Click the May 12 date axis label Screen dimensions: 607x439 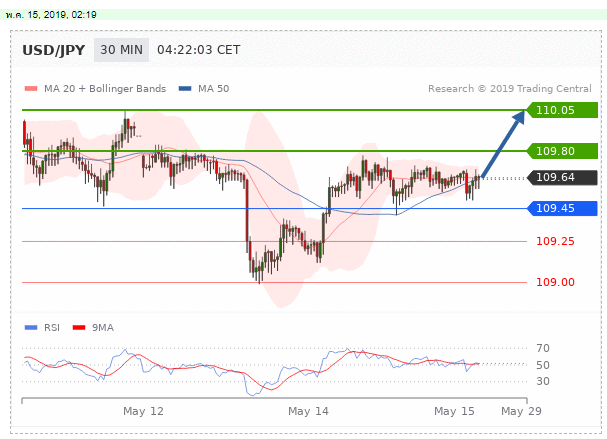(x=143, y=411)
